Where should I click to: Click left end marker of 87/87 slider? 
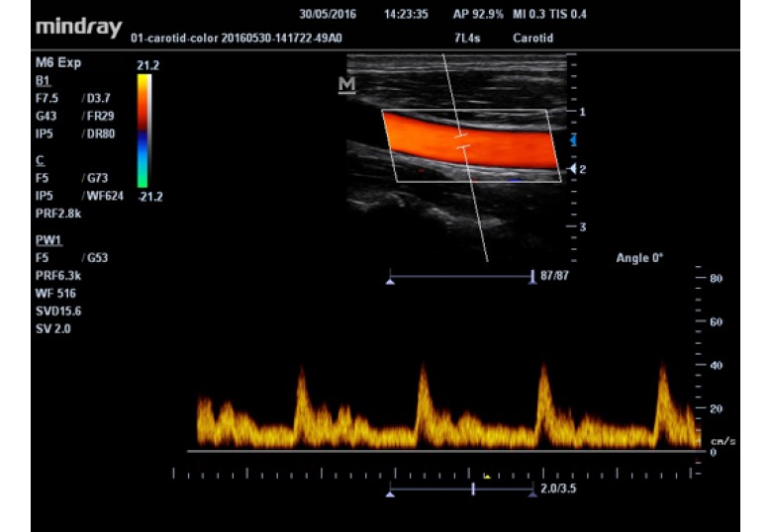tap(390, 282)
